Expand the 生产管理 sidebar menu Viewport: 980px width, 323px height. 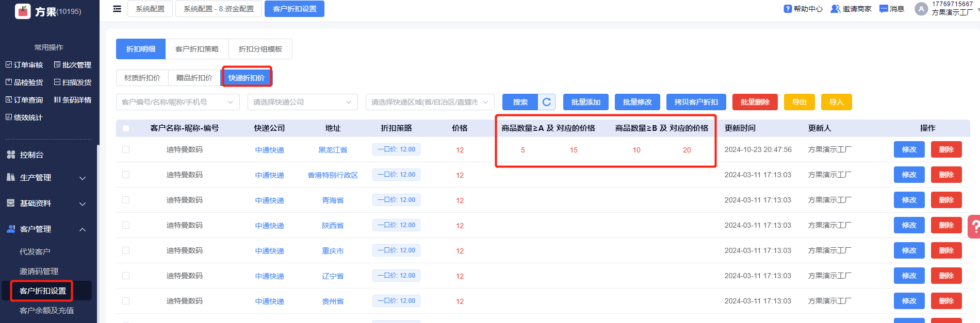click(46, 178)
